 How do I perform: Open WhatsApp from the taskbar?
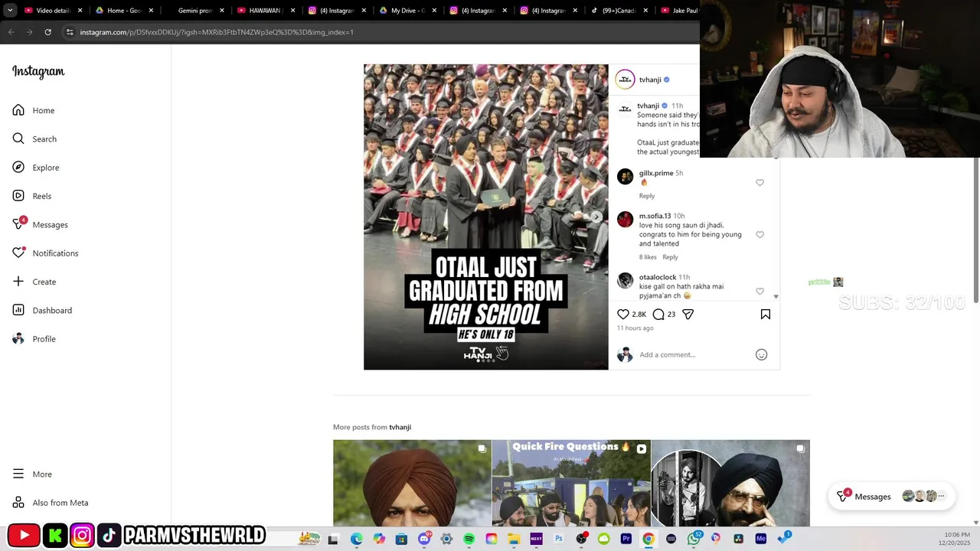tap(694, 539)
